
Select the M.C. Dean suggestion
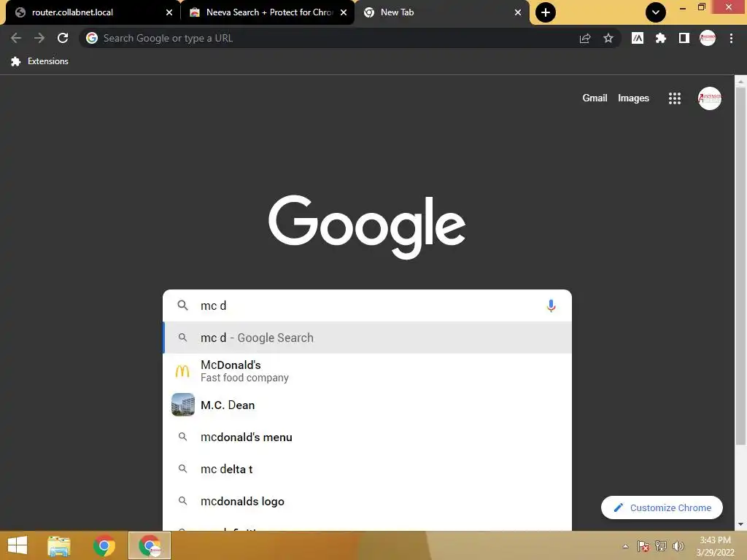click(367, 405)
